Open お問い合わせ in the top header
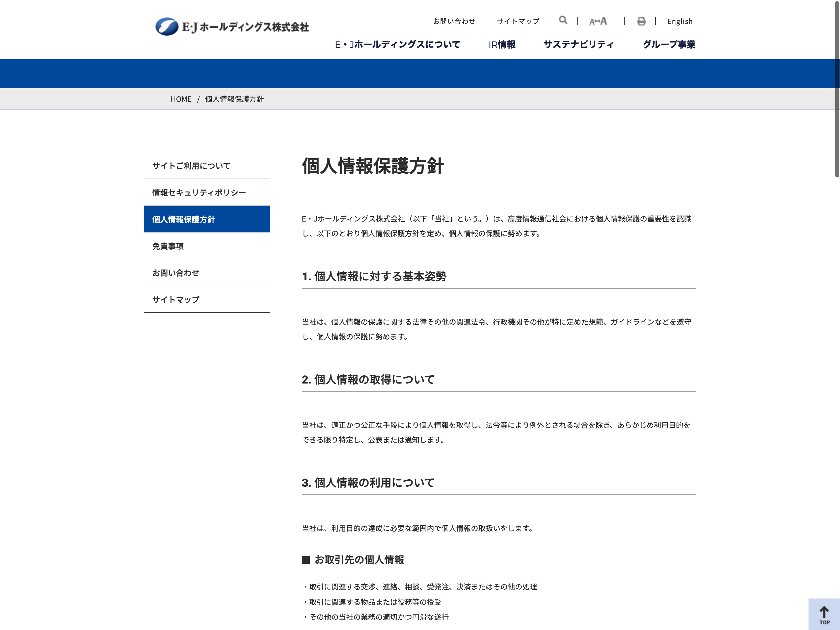840x630 pixels. [x=454, y=22]
